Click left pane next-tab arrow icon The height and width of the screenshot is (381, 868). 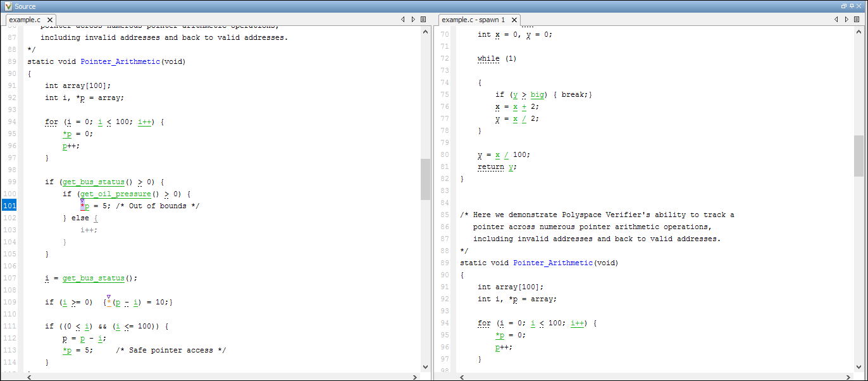tap(413, 20)
